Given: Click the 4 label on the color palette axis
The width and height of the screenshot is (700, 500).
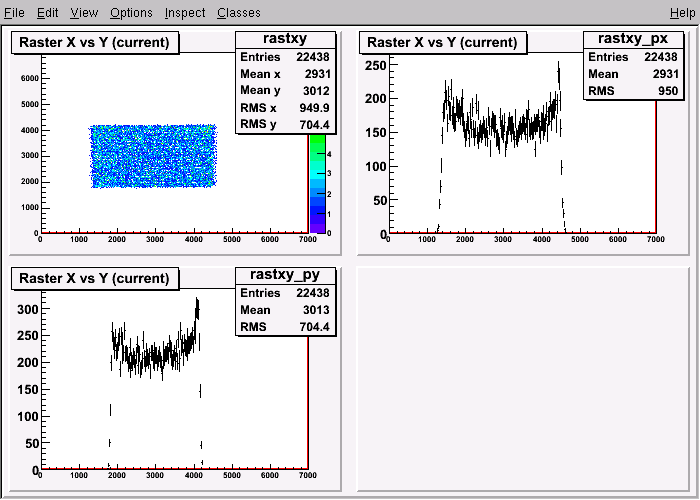Looking at the screenshot, I should pyautogui.click(x=329, y=154).
